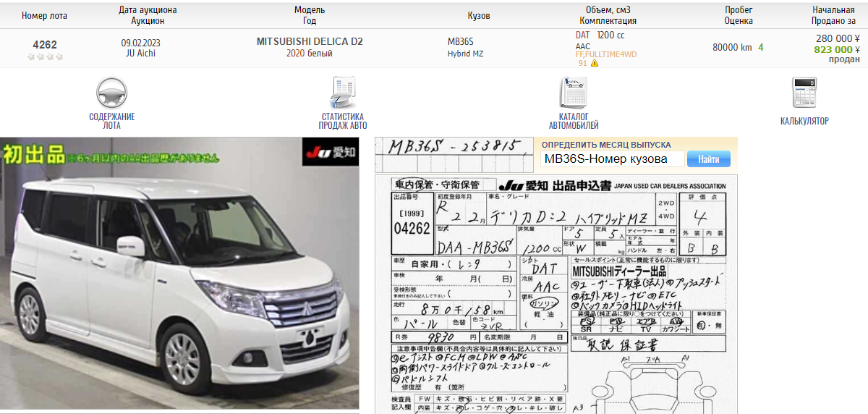Click the Пробег Оценка column header
Image resolution: width=868 pixels, height=414 pixels.
[739, 15]
